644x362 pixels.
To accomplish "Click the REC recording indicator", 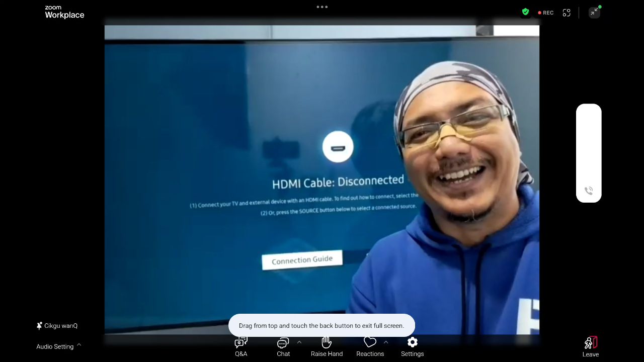I will 546,13.
